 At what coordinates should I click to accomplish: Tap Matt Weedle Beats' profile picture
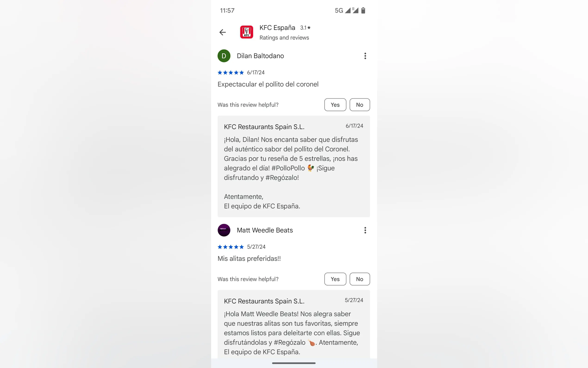[224, 230]
